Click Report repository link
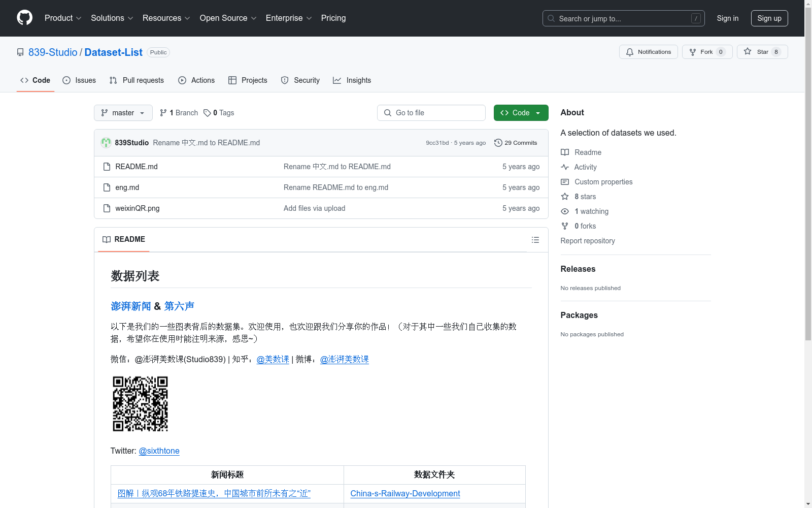 click(x=588, y=241)
